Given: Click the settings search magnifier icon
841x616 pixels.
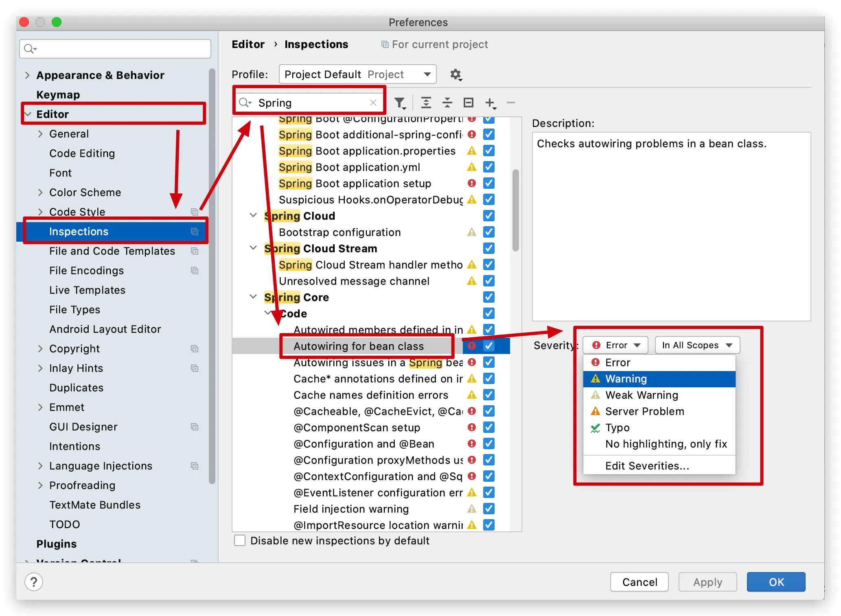Looking at the screenshot, I should (x=30, y=49).
